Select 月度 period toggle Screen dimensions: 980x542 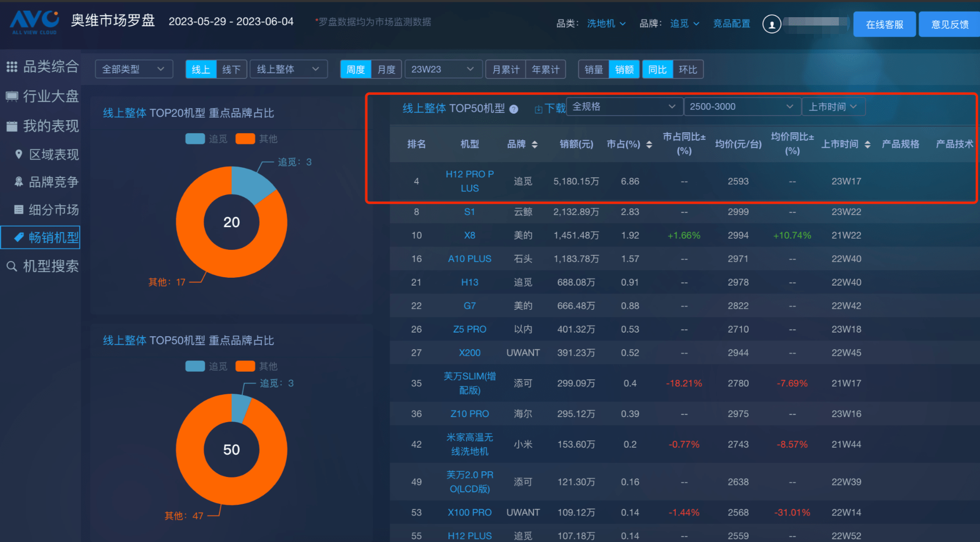click(386, 69)
